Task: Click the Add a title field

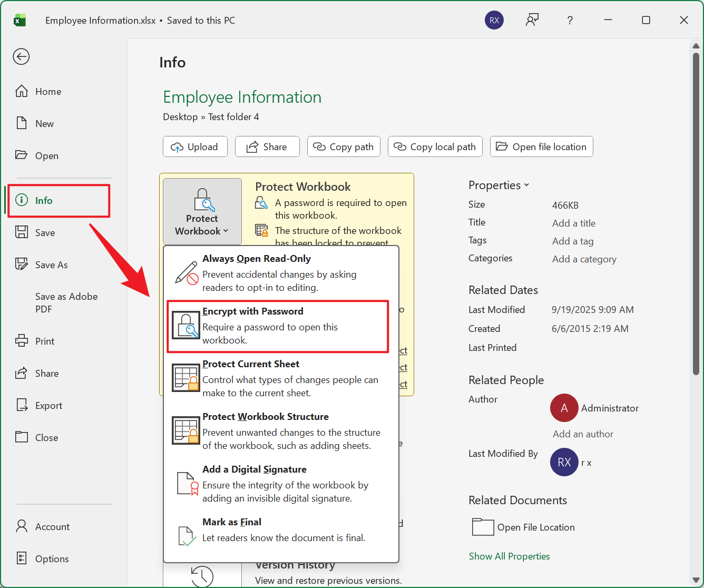Action: point(574,223)
